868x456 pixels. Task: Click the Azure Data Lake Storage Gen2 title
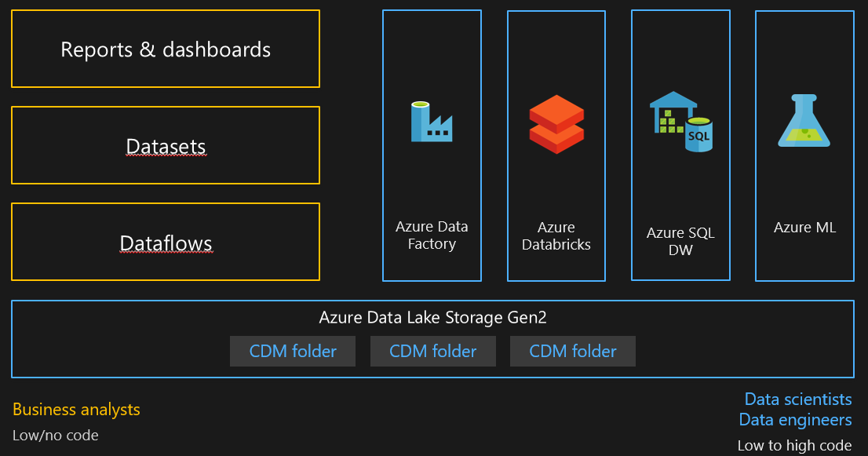[432, 318]
